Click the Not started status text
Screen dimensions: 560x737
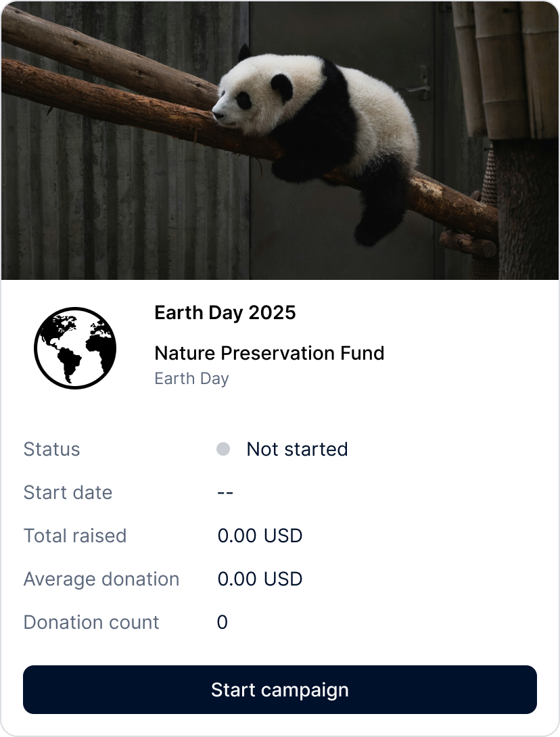[297, 450]
